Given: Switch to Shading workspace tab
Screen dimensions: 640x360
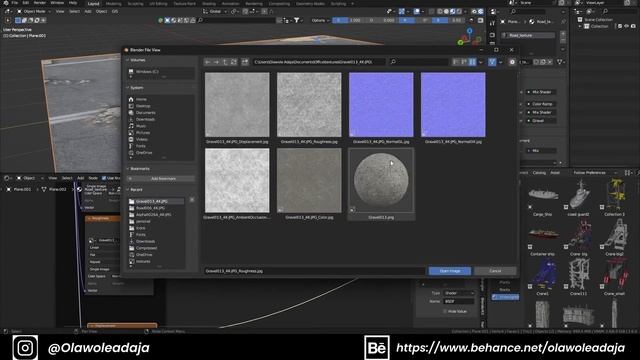Looking at the screenshot, I should pyautogui.click(x=209, y=3).
